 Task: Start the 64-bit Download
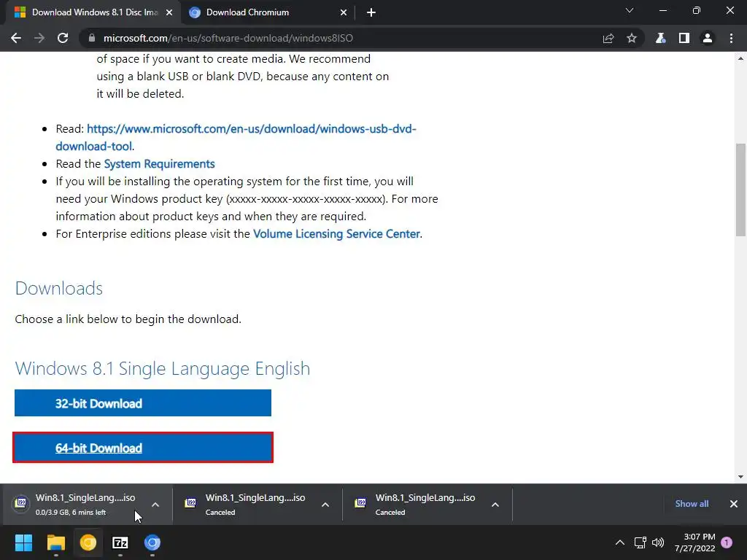(x=143, y=448)
